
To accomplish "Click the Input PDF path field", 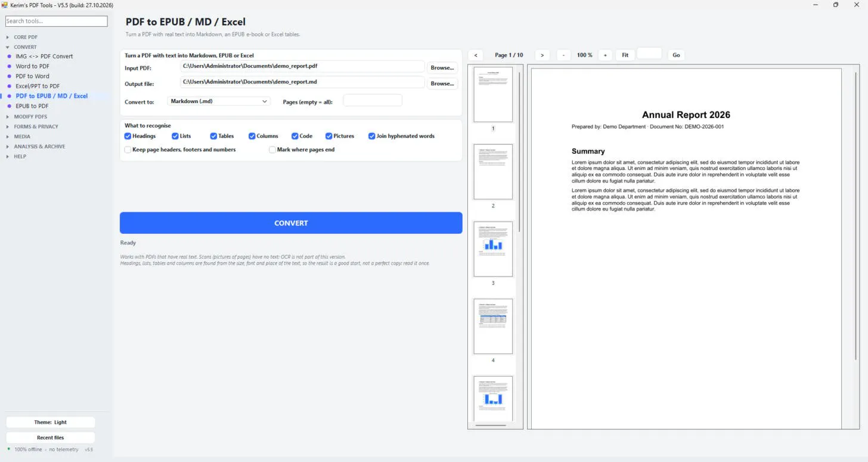I will click(302, 66).
